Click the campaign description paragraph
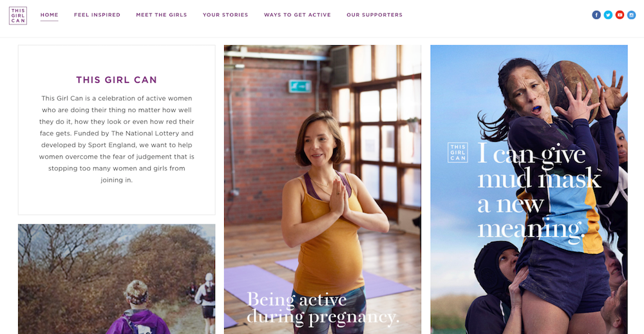 117,139
